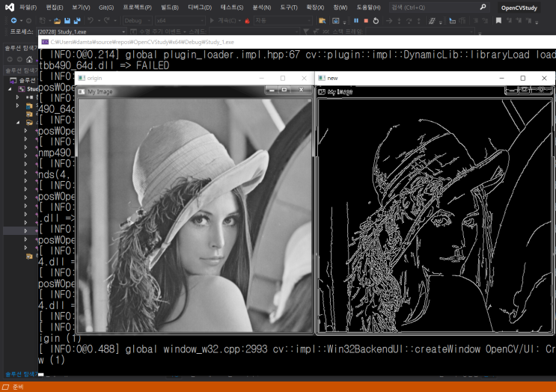Open the 스택 프레임 dropdown
The width and height of the screenshot is (556, 392).
421,31
